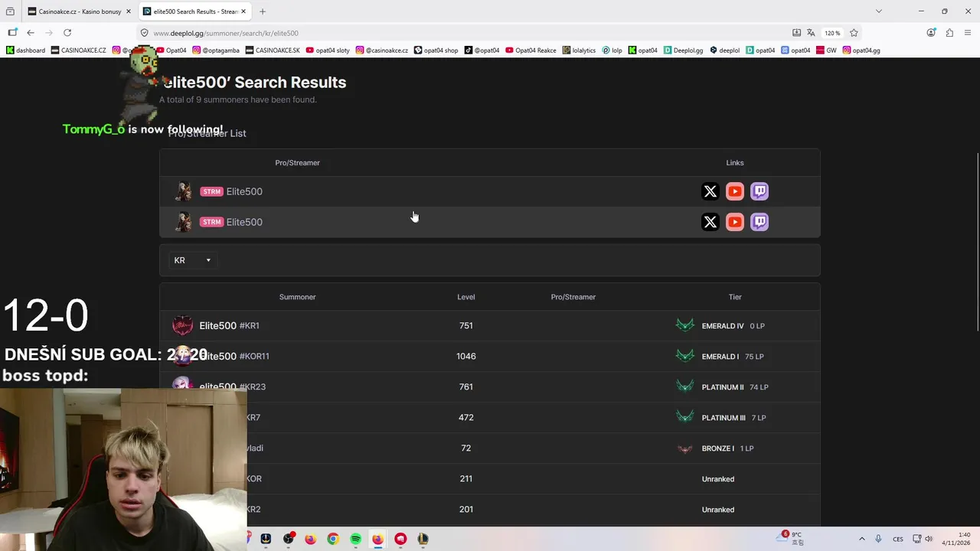Expand the list all tabs chevron
Viewport: 980px width, 551px height.
coord(878,11)
